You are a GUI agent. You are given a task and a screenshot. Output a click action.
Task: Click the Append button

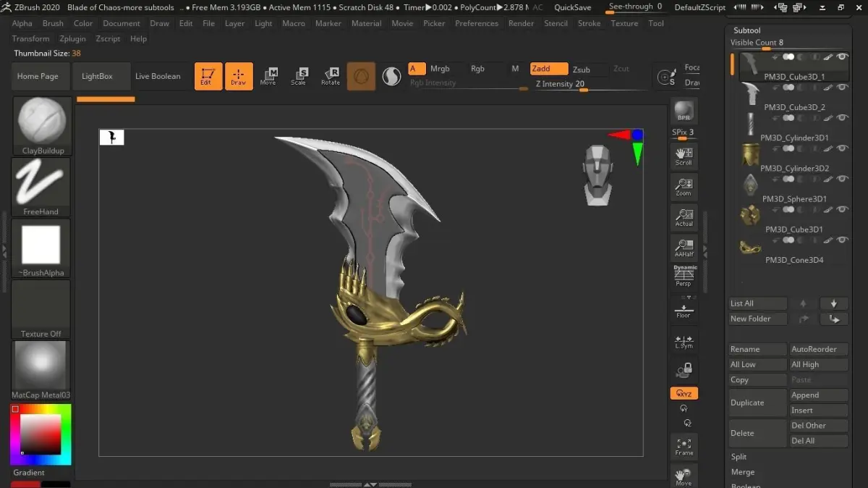(x=819, y=395)
